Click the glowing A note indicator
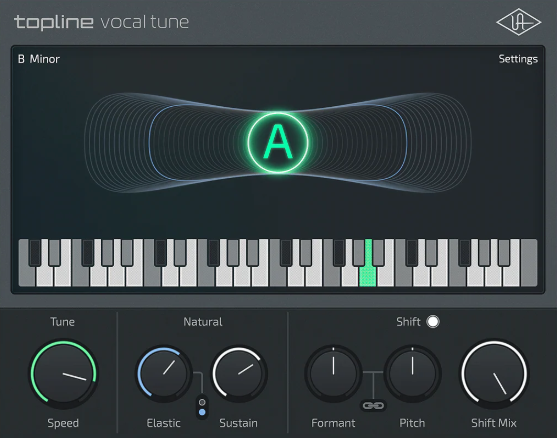Viewport: 557px width, 438px height. (278, 143)
